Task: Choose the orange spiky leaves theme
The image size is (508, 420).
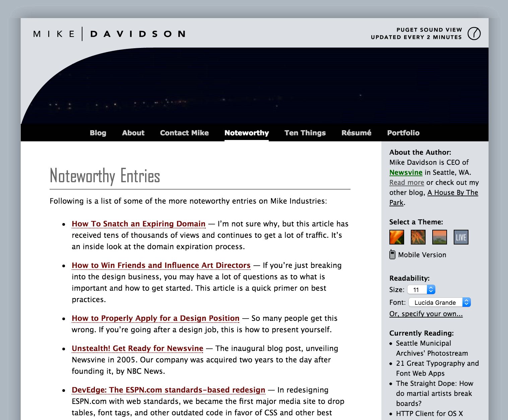Action: pyautogui.click(x=418, y=237)
